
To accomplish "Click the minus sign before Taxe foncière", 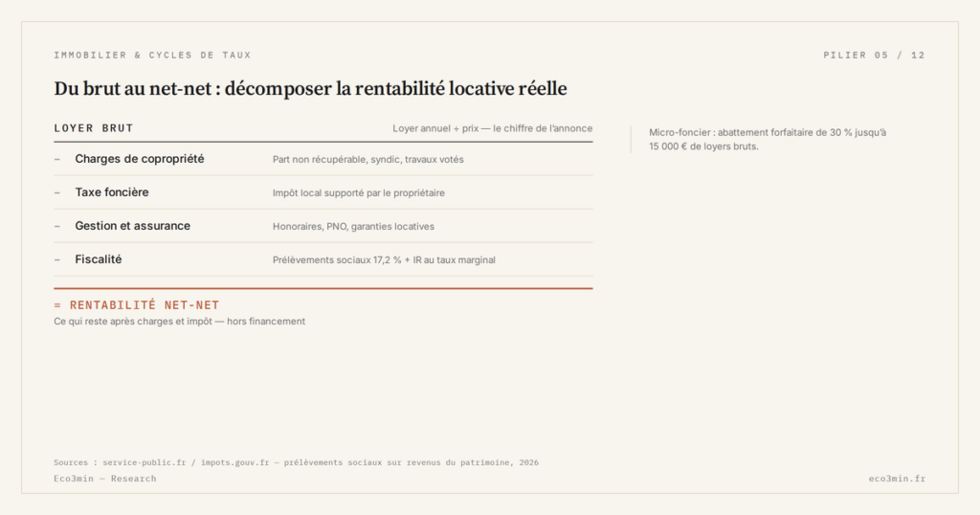I will point(56,192).
